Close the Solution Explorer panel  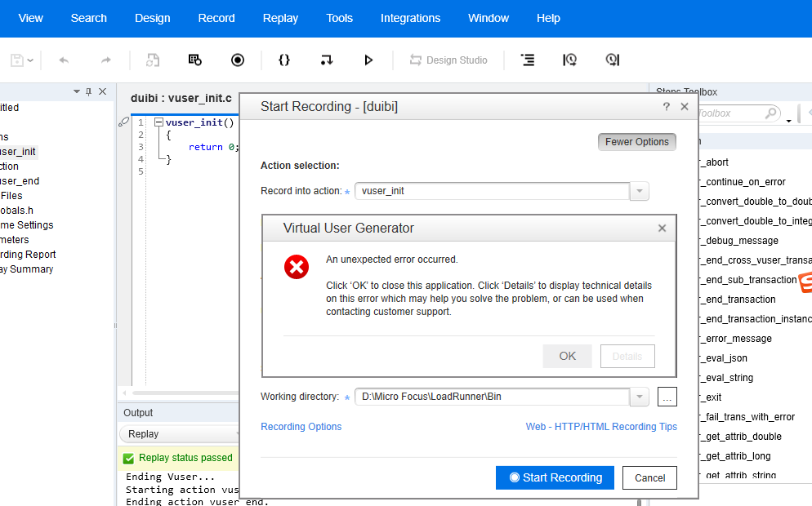pos(103,91)
